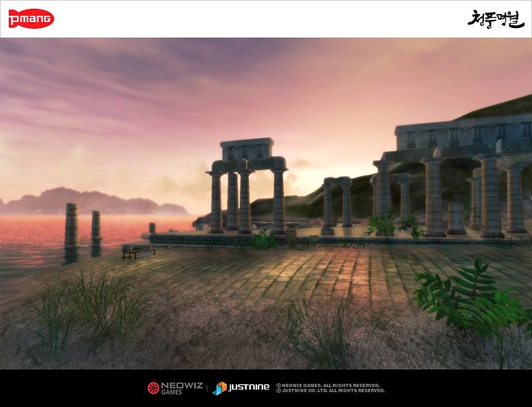Click the game landscape wallpaper image

coord(266,204)
